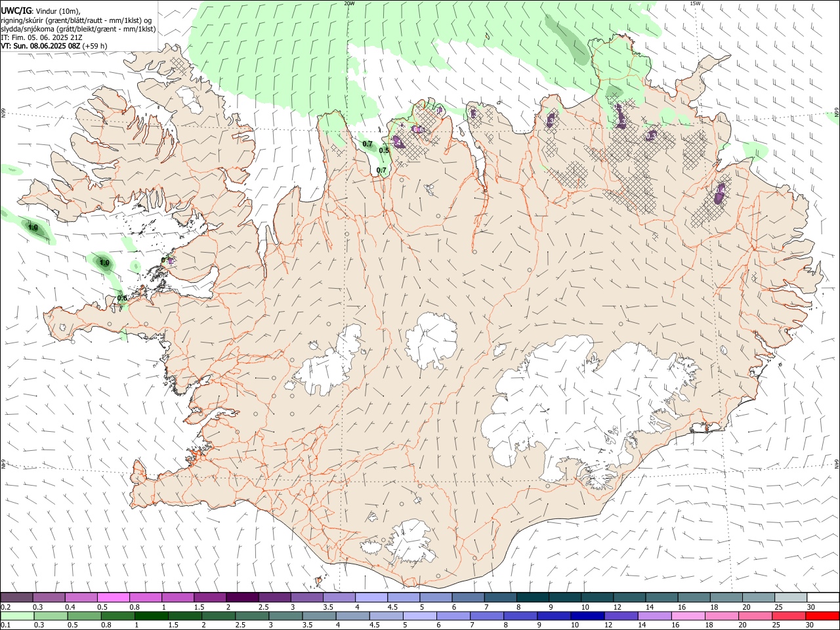Select the "slydda/snjókoma" legend description line
The width and height of the screenshot is (840, 630).
[x=78, y=29]
